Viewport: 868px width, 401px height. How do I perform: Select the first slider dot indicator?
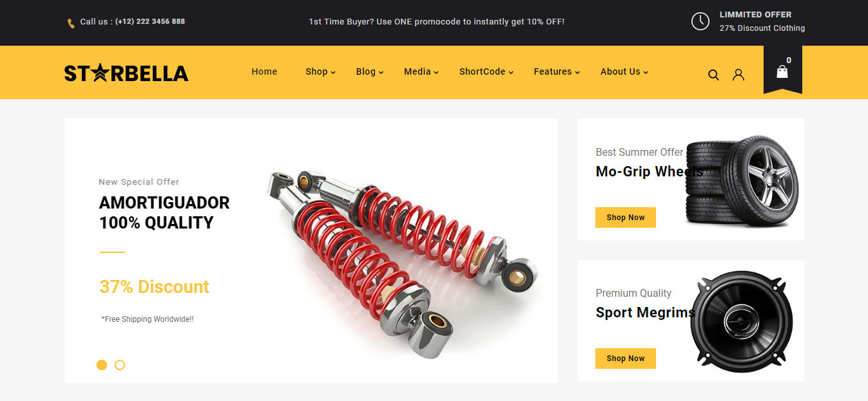pyautogui.click(x=102, y=365)
